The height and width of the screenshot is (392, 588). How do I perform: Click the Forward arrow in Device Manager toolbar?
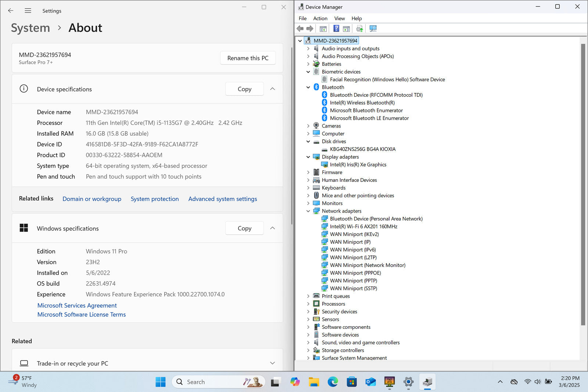310,29
